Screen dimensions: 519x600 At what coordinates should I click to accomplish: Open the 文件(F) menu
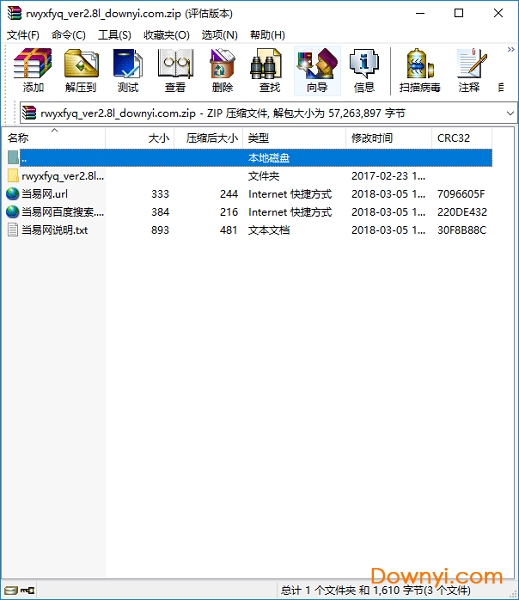click(x=23, y=35)
